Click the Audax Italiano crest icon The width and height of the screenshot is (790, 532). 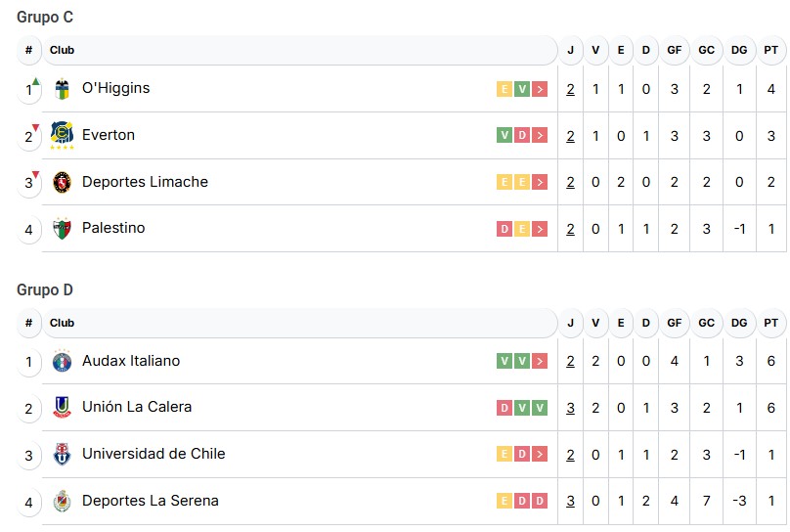[x=62, y=362]
